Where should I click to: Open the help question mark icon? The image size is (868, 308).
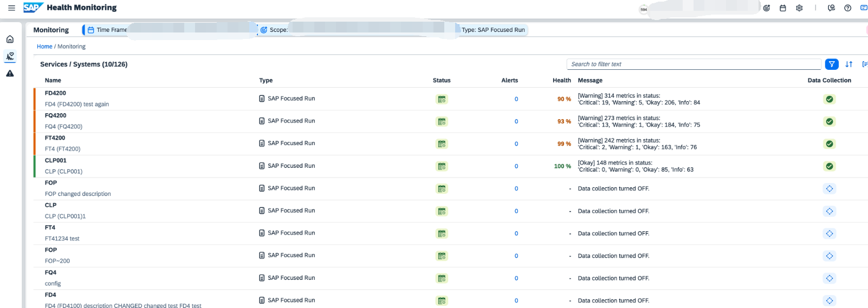tap(848, 8)
